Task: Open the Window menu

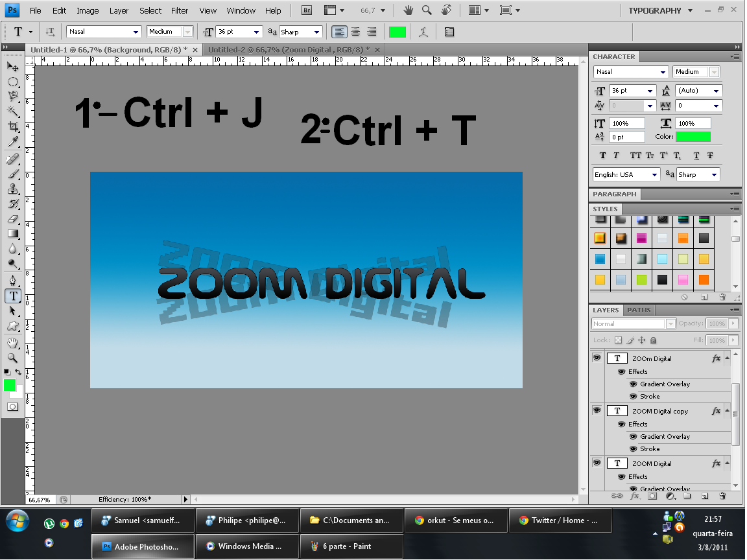Action: [241, 10]
